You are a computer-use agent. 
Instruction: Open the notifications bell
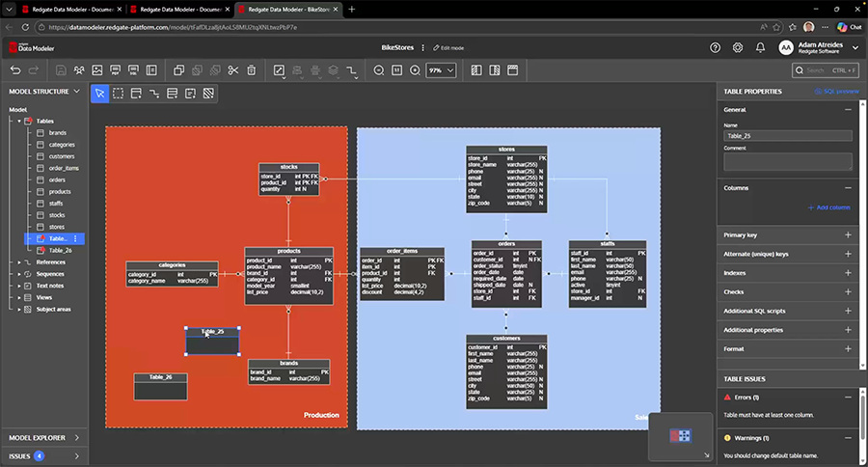tap(760, 47)
